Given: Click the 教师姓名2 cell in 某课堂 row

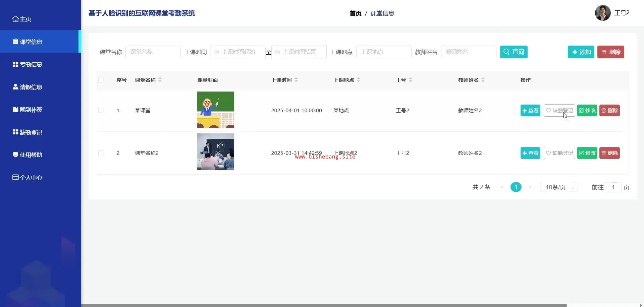Looking at the screenshot, I should click(470, 111).
